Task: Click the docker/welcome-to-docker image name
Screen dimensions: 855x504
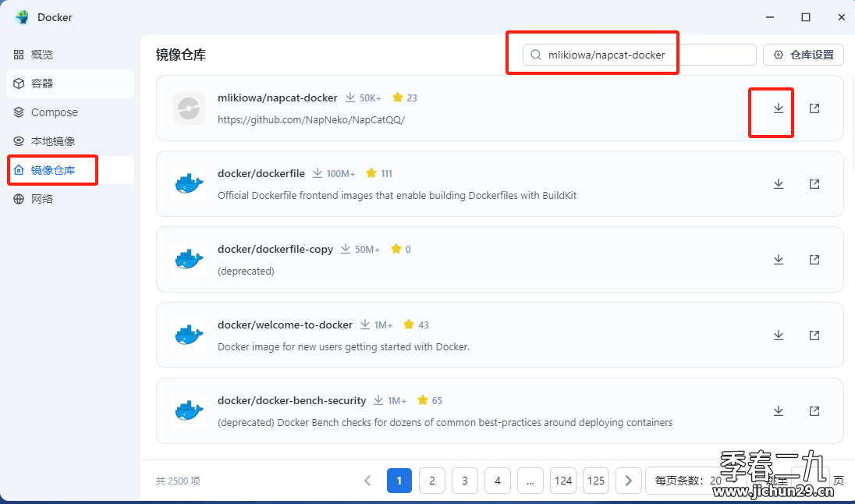Action: click(286, 325)
